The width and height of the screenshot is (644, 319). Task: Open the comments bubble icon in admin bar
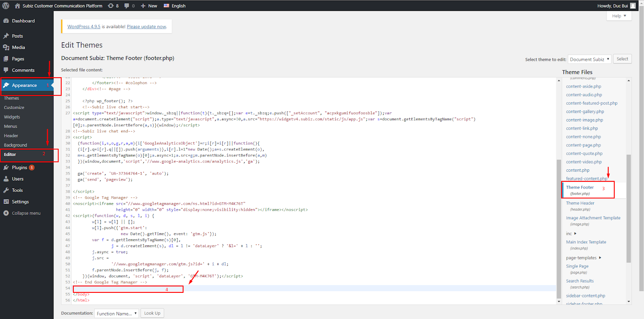(127, 6)
